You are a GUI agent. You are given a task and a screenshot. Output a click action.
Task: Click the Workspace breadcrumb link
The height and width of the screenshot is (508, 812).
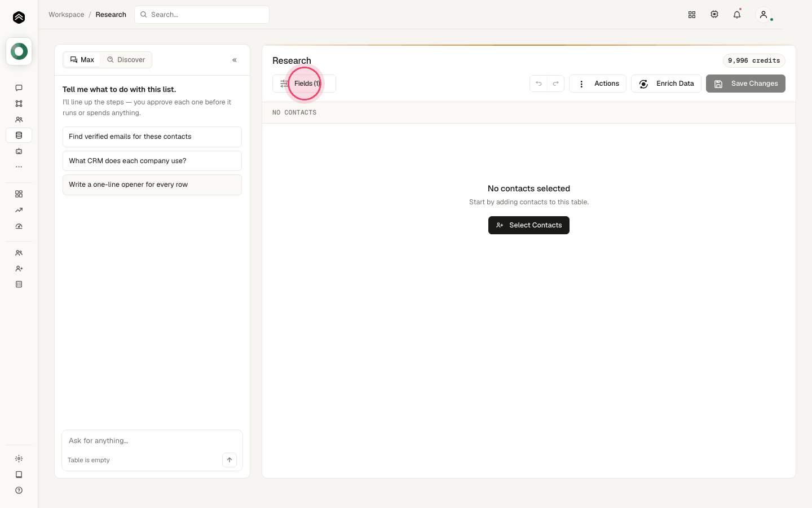click(x=67, y=15)
